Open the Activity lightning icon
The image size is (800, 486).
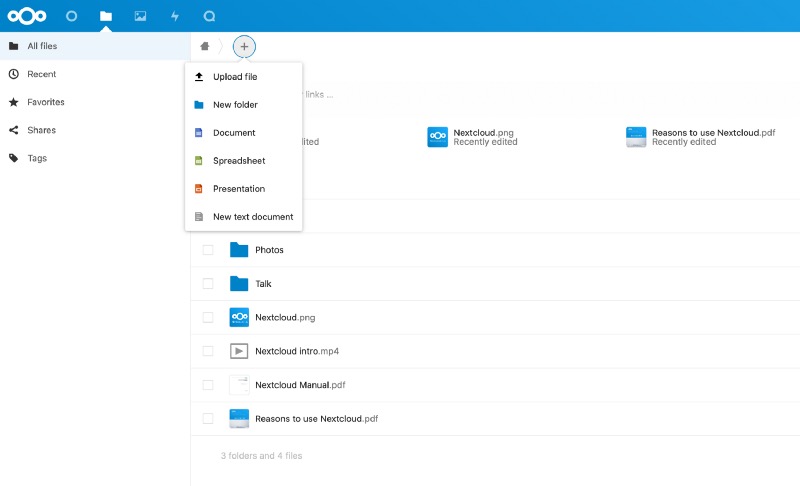click(x=175, y=16)
